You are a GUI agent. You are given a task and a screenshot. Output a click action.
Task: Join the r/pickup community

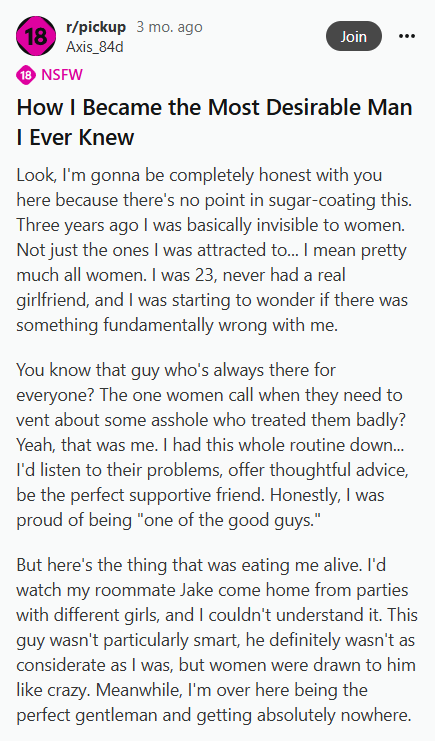point(354,36)
